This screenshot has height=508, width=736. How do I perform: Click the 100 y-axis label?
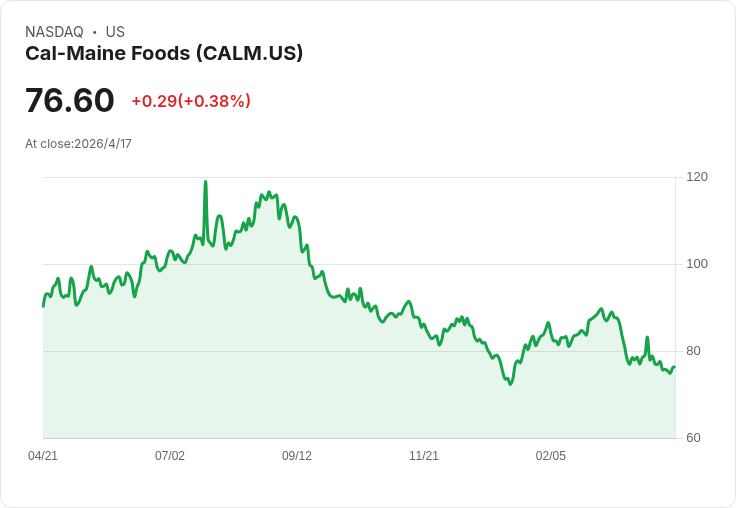coord(697,264)
